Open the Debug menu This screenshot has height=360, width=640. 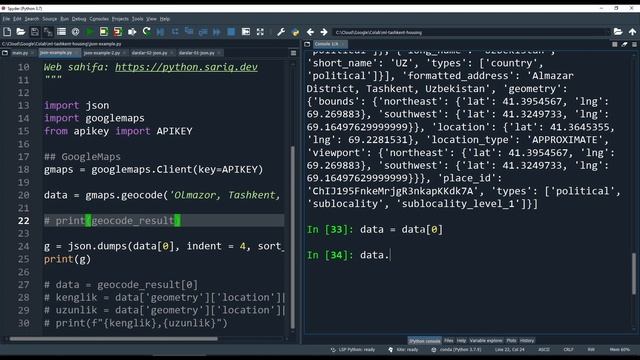[x=79, y=19]
